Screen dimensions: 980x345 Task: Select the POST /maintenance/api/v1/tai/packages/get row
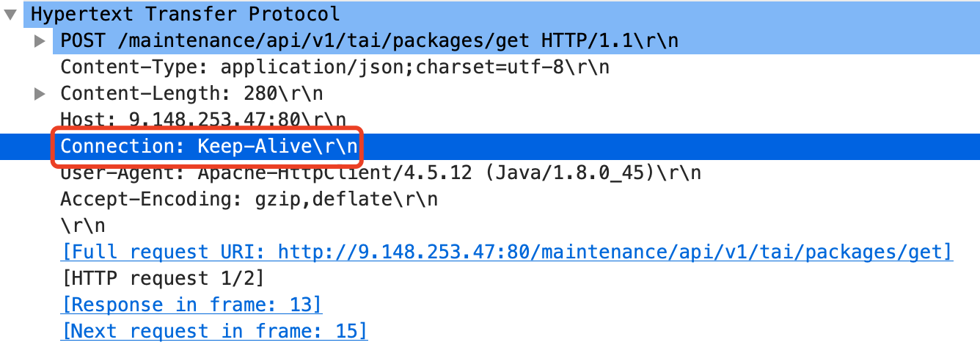(516, 40)
